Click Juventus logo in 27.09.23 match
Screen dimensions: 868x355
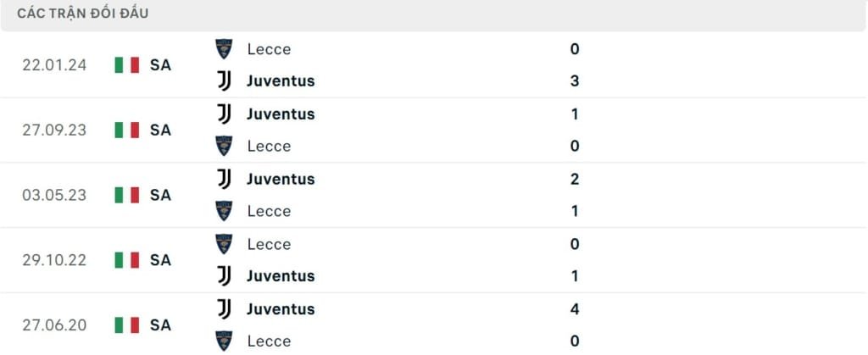[x=224, y=114]
